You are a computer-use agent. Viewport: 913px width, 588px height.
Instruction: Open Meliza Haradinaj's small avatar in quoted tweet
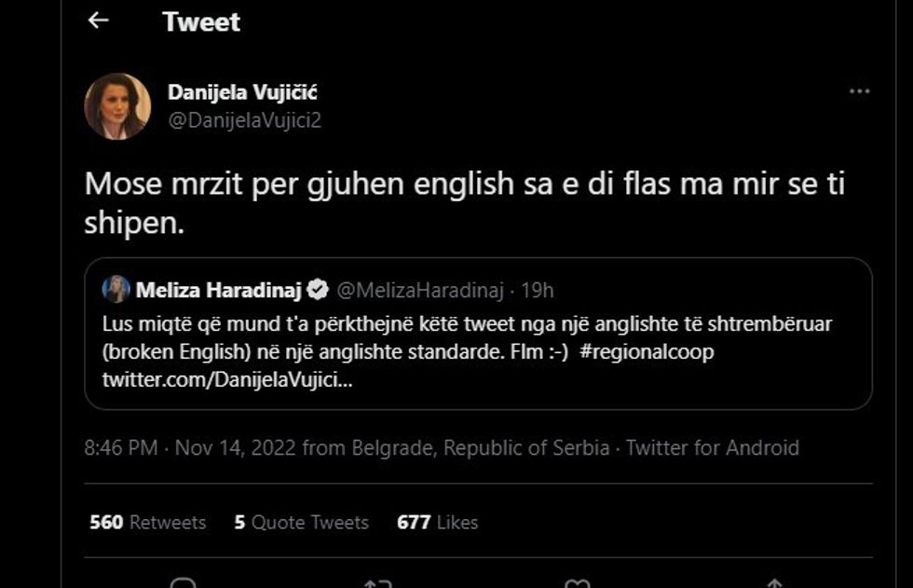point(116,290)
